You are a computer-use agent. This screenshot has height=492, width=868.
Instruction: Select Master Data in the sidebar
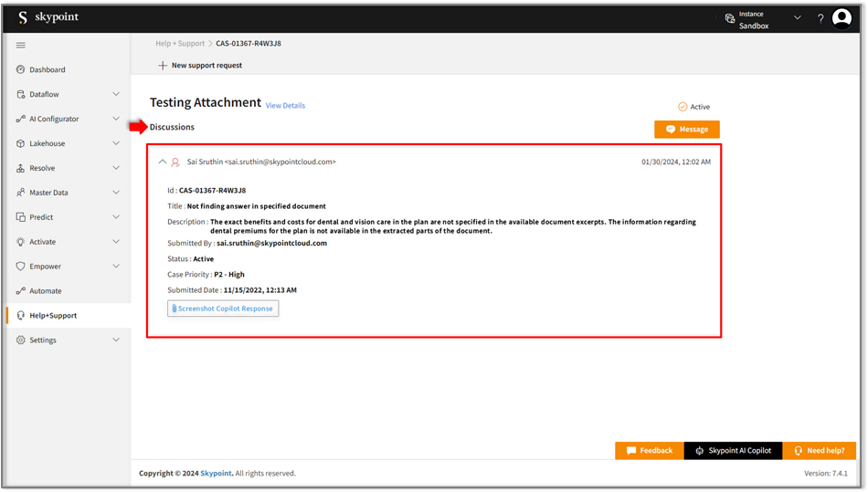[x=49, y=193]
